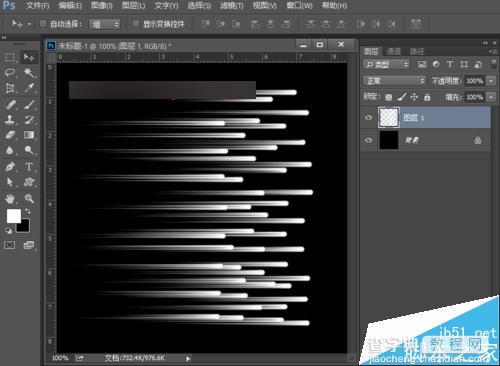Enable the 自动选择 checkbox
Screen dimensions: 500x366
[43, 24]
